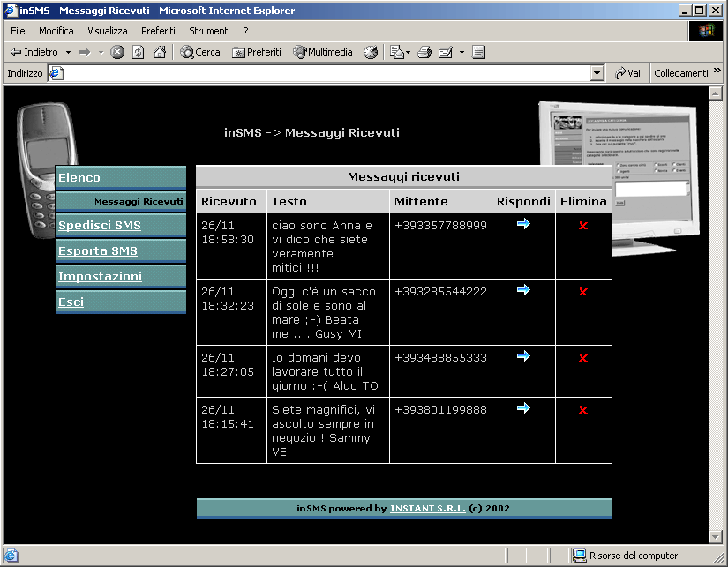Click the Nokia phone image
The width and height of the screenshot is (728, 567).
46,169
